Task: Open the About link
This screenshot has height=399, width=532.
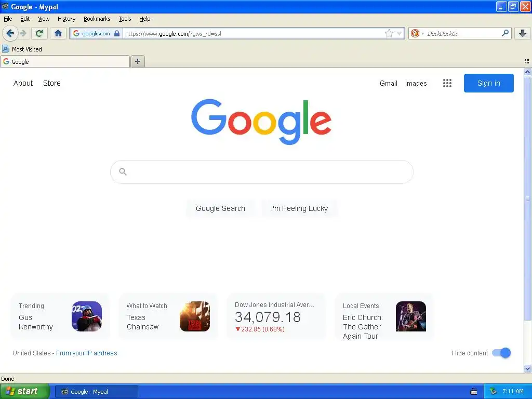Action: 23,83
